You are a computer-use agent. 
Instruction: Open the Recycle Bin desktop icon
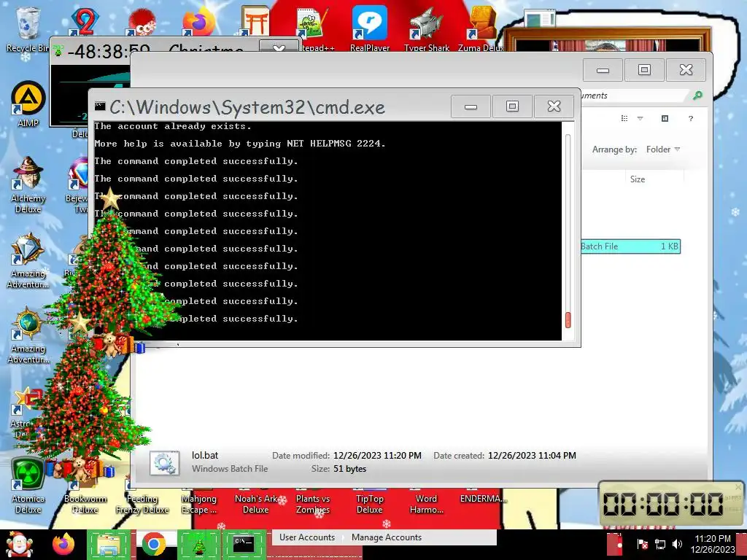point(27,28)
